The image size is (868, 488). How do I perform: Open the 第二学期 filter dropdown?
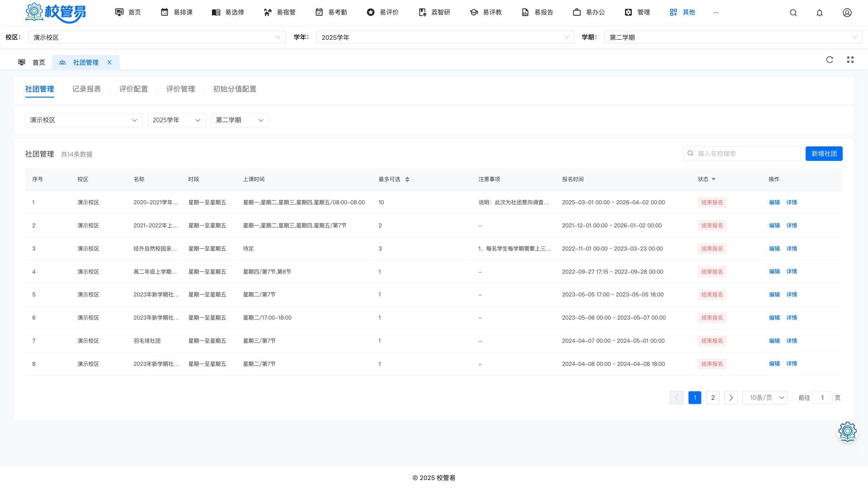click(240, 120)
